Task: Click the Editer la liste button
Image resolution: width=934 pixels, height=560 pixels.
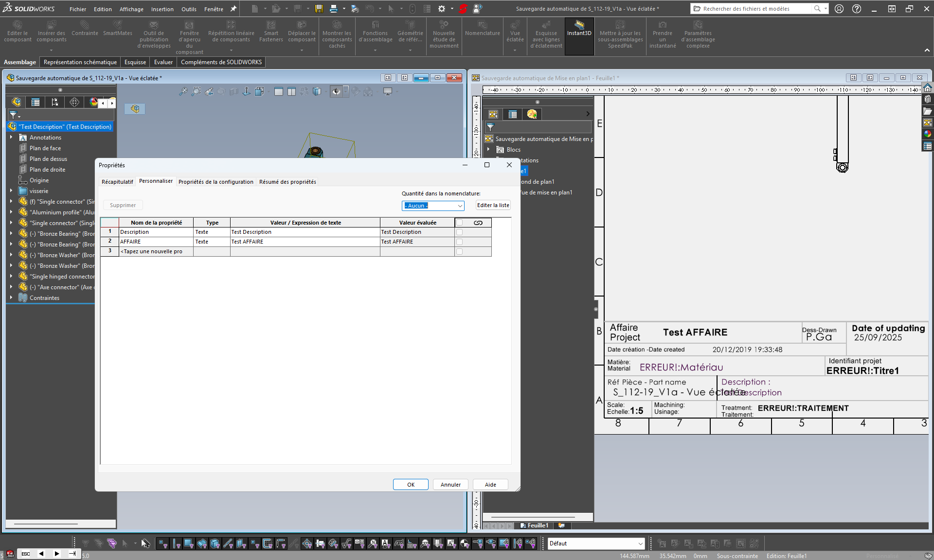Action: 493,205
